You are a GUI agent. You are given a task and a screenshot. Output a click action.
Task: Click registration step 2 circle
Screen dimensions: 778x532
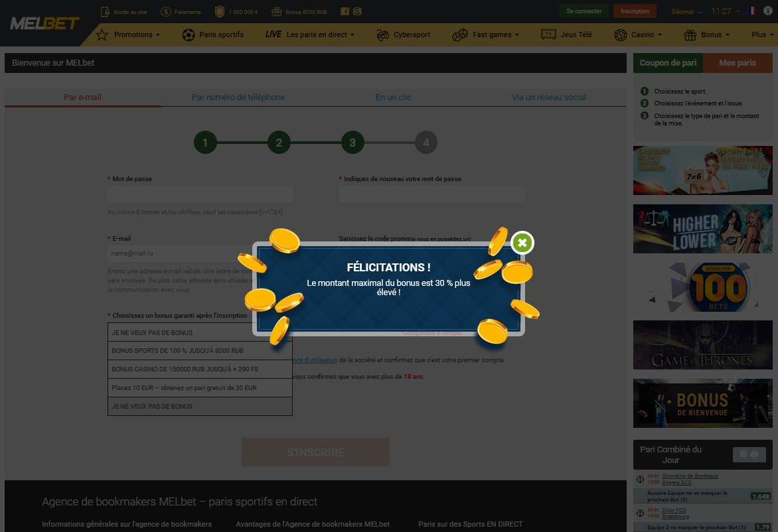click(x=279, y=143)
